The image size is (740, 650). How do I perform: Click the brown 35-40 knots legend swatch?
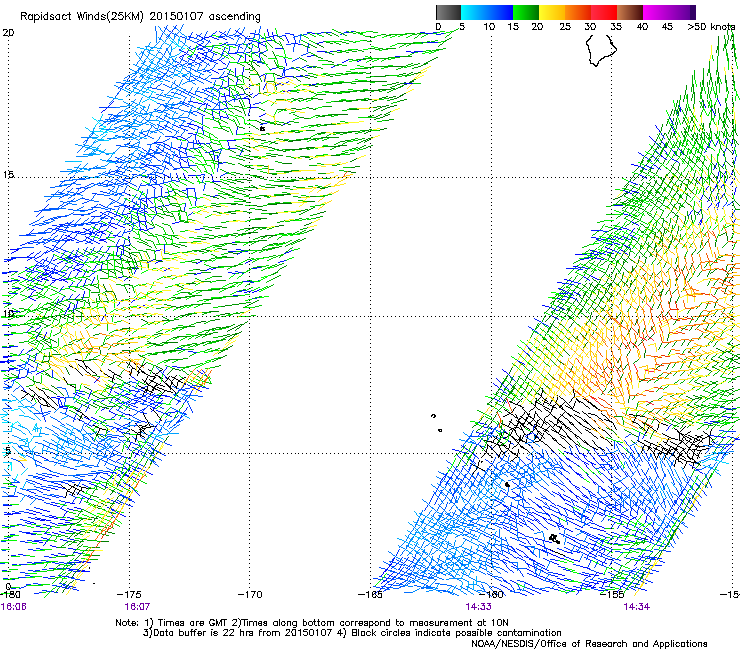tap(630, 12)
